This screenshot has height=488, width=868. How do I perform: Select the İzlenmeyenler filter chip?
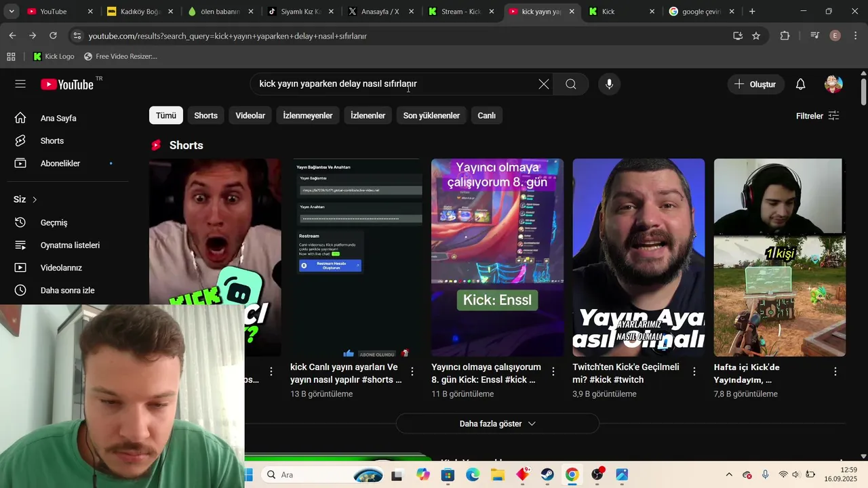coord(308,115)
